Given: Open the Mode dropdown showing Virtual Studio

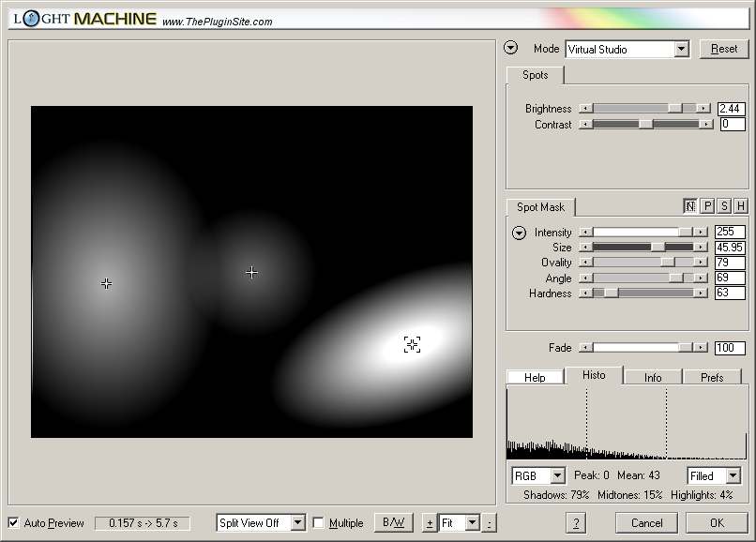Looking at the screenshot, I should coord(627,49).
